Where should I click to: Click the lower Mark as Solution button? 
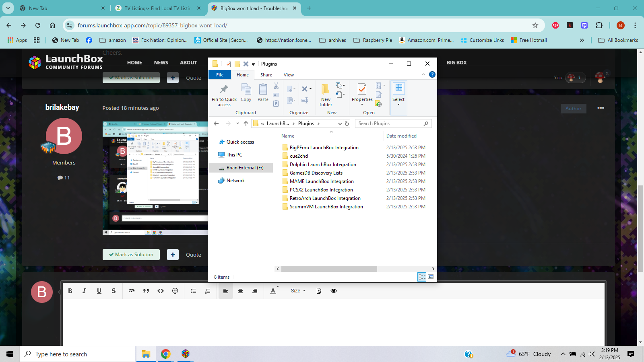click(131, 255)
